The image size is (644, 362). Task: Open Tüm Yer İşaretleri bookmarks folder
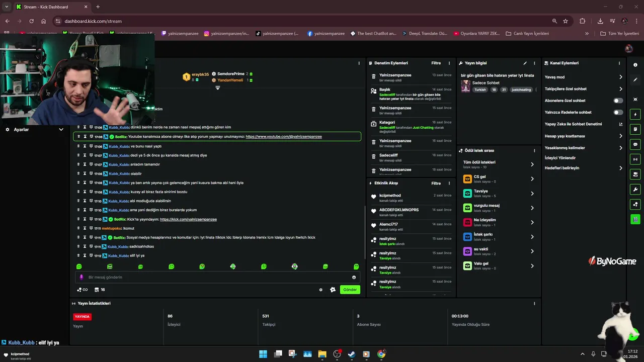coord(619,34)
